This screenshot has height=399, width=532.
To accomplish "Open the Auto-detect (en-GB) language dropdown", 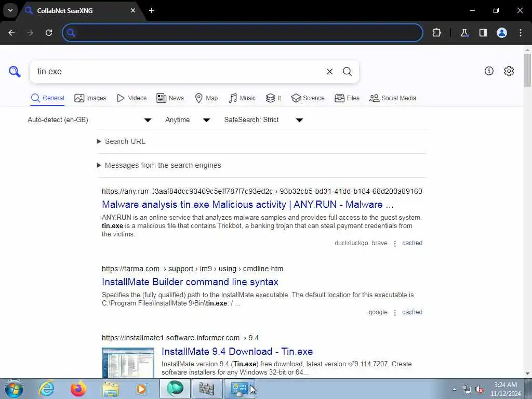I will tap(89, 120).
